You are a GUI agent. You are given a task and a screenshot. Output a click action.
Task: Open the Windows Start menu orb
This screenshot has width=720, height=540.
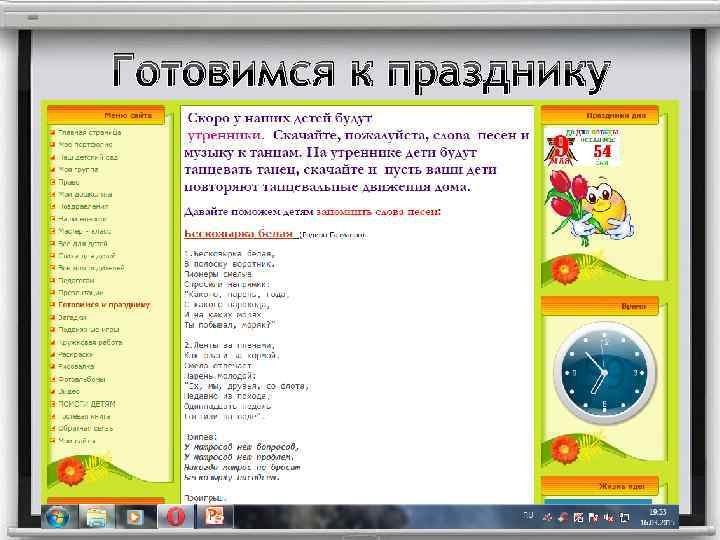point(58,518)
